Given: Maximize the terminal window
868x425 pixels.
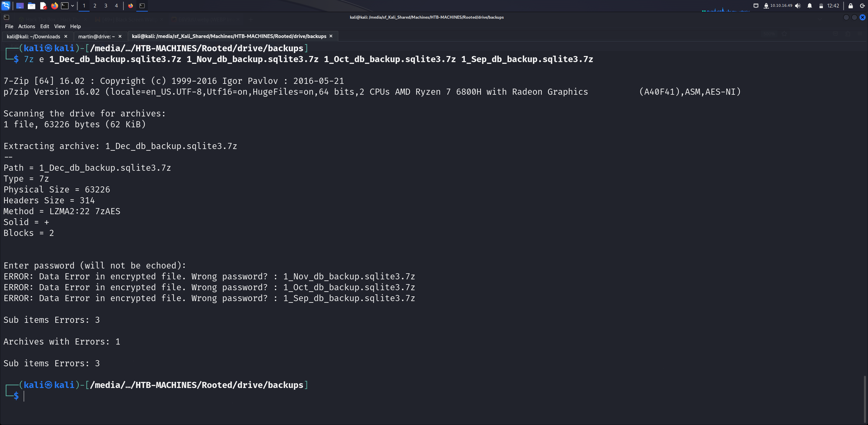Looking at the screenshot, I should tap(854, 17).
